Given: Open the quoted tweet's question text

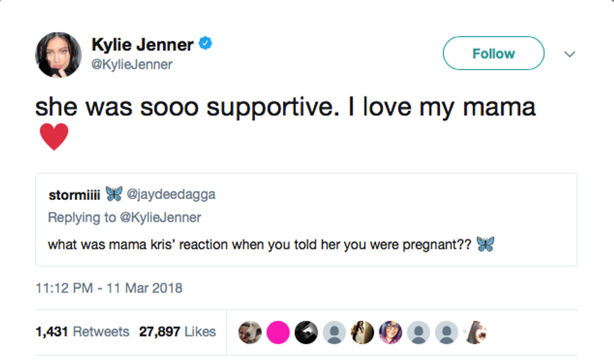Looking at the screenshot, I should pyautogui.click(x=259, y=244).
